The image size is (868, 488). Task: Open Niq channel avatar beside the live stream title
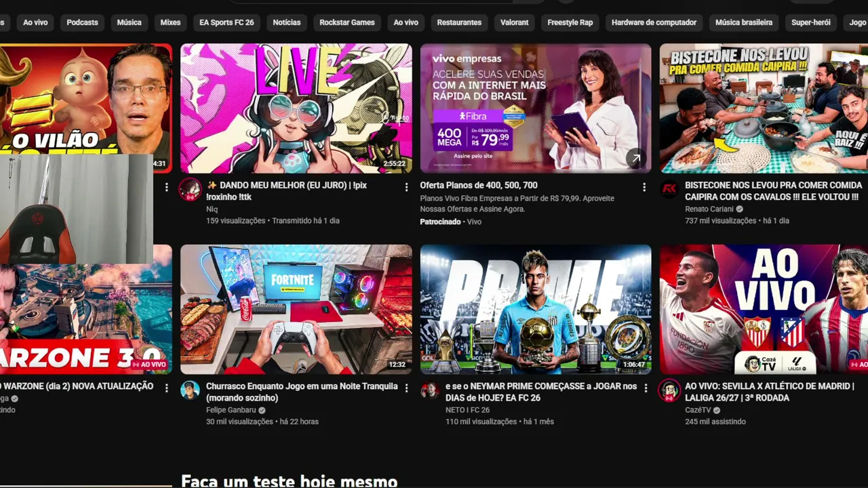190,189
